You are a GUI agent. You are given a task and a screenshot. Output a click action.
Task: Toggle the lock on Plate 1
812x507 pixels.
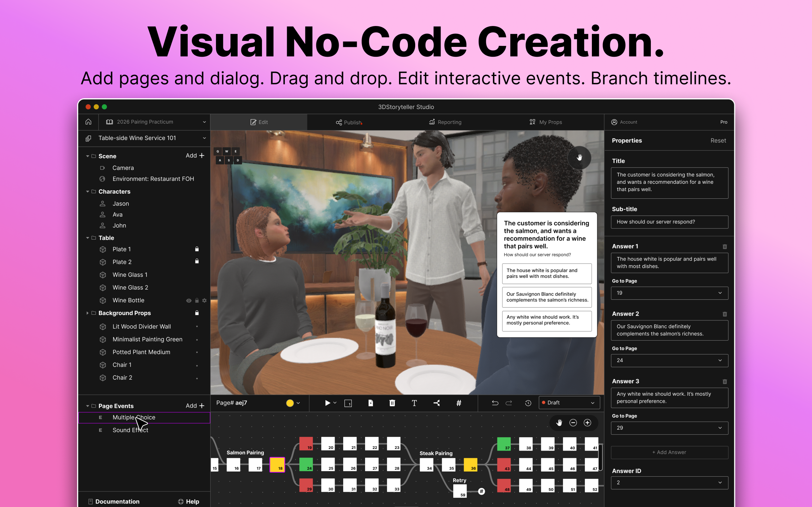point(197,249)
